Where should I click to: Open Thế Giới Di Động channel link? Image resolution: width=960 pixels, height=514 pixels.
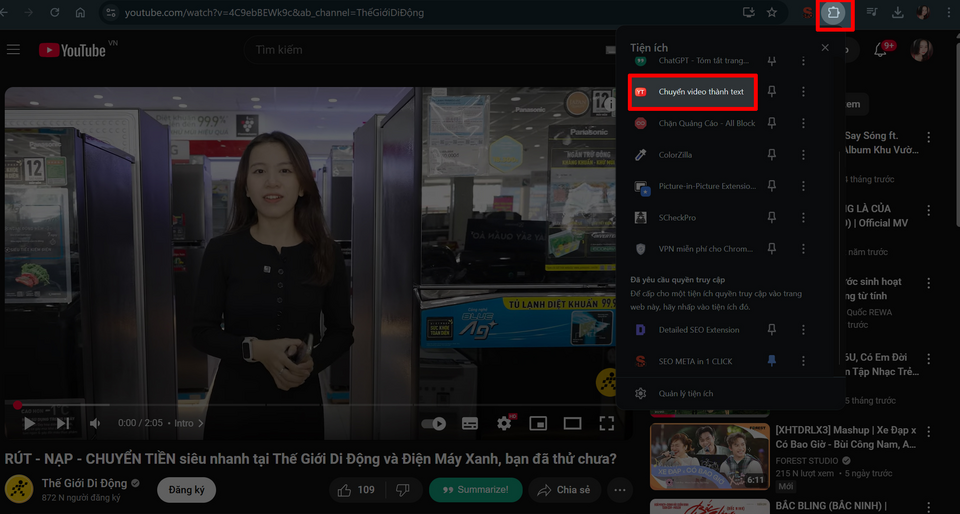tap(84, 483)
